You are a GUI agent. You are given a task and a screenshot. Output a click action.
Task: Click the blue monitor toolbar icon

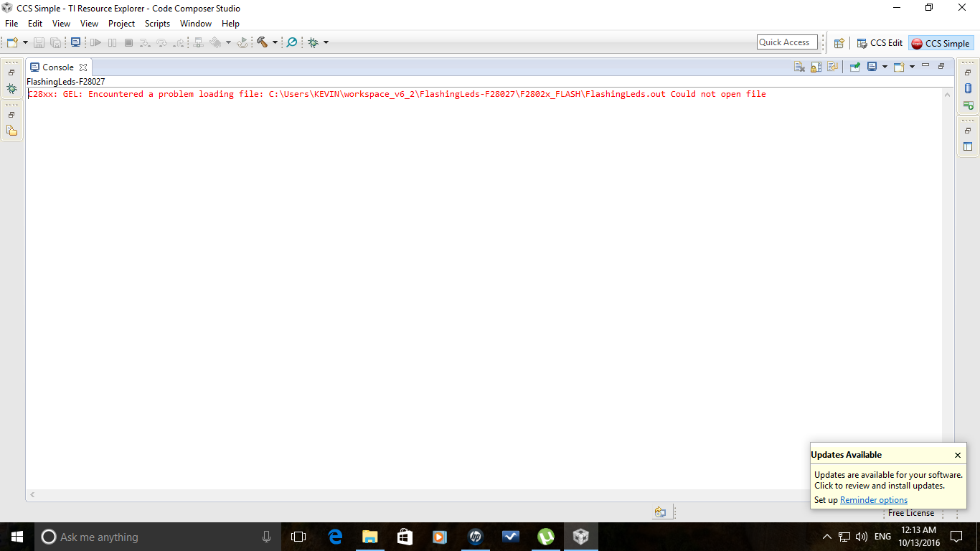75,42
